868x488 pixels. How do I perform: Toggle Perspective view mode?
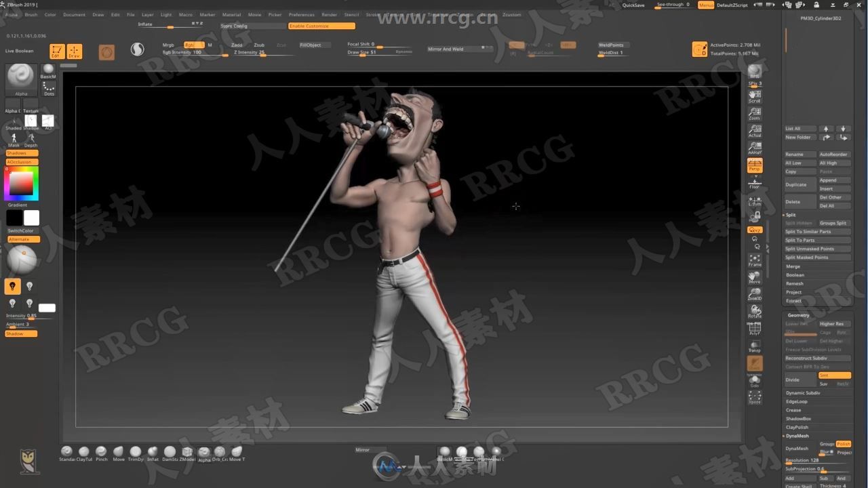755,165
